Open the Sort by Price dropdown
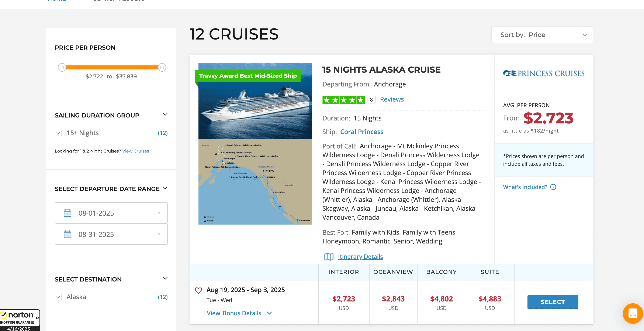 coord(542,35)
